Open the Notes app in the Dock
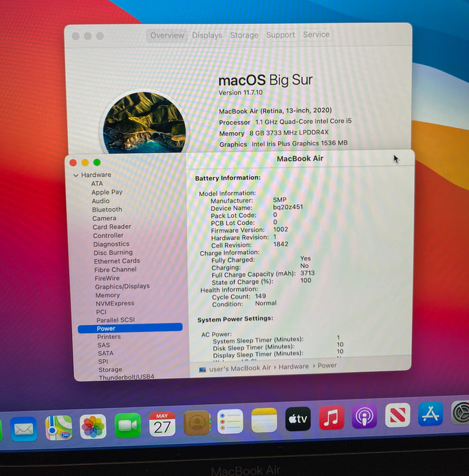Viewport: 469px width, 476px height. point(264,420)
